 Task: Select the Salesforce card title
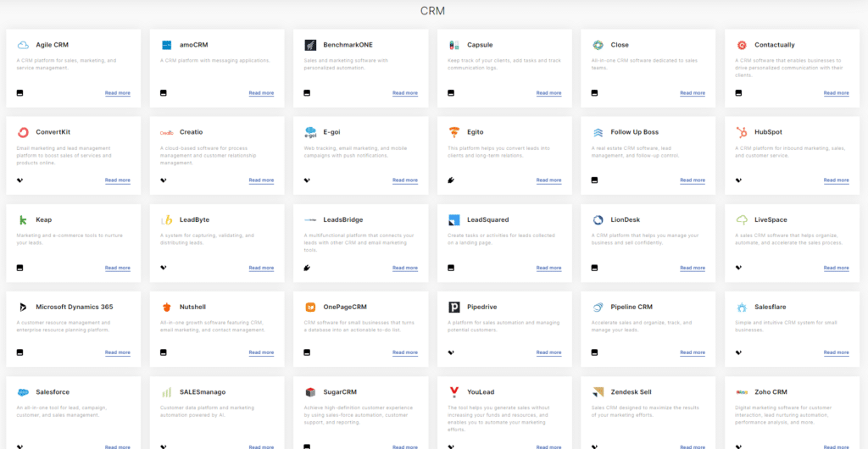click(53, 392)
